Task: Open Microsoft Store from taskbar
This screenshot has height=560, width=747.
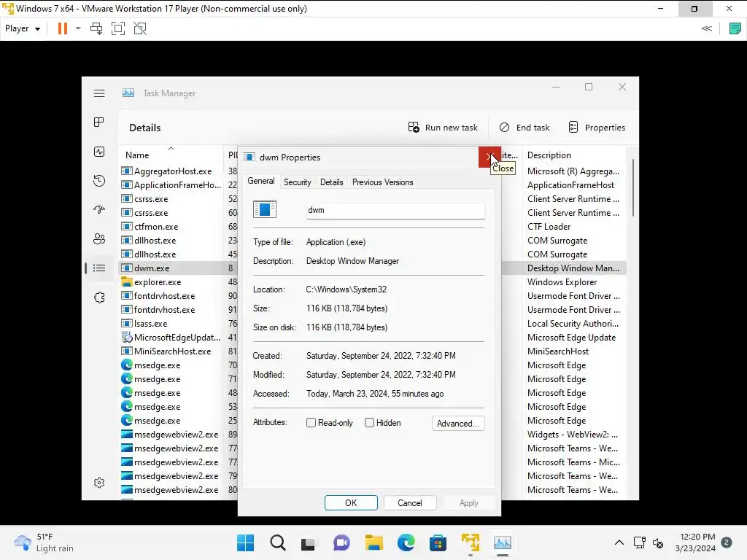Action: coord(438,542)
